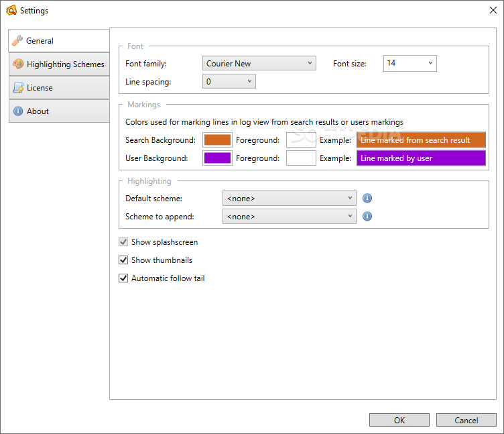Expand the Scheme to append dropdown
The height and width of the screenshot is (434, 504).
290,216
